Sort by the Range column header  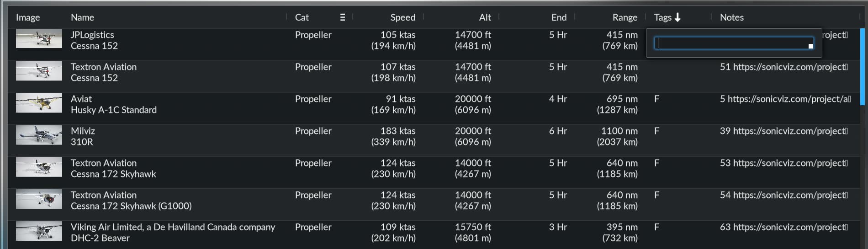[625, 17]
